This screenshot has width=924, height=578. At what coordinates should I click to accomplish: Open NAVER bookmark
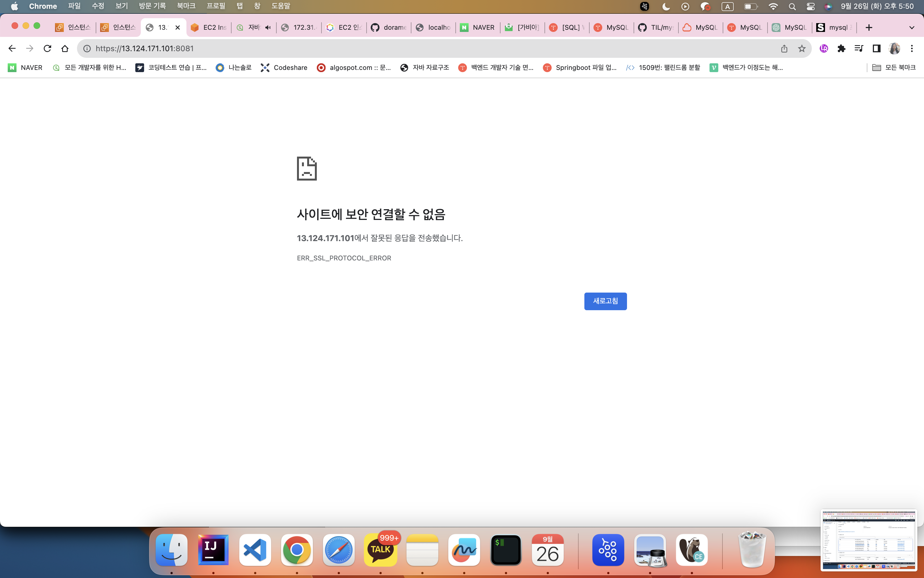coord(25,68)
